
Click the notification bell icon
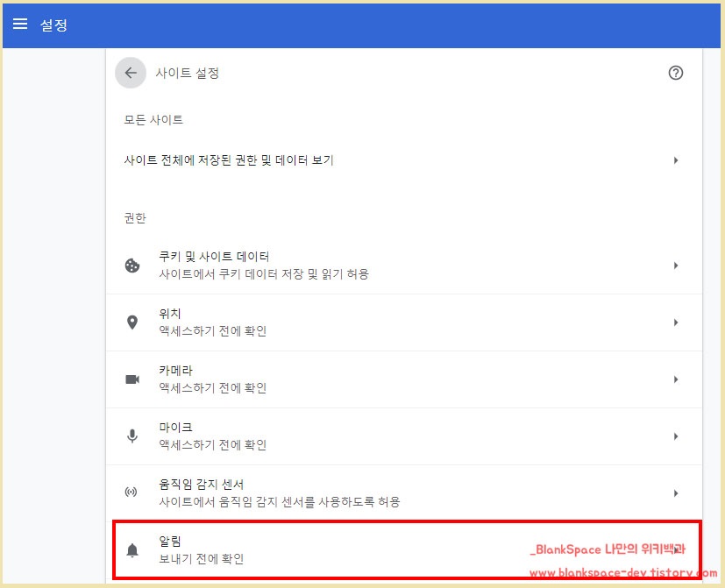click(132, 550)
